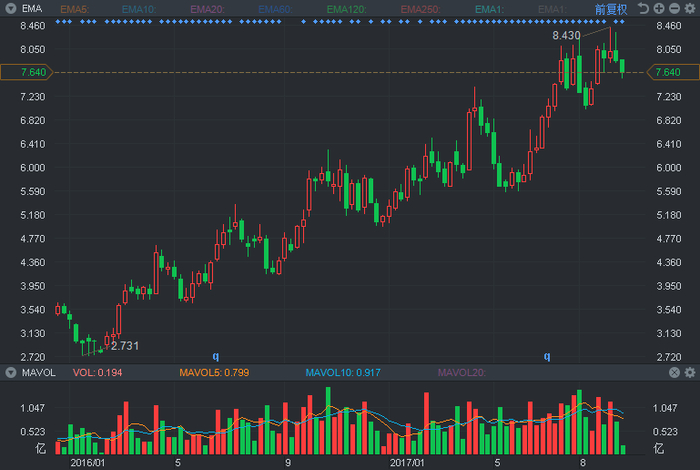Select the MAVOL5: 0.799 label

(x=214, y=373)
